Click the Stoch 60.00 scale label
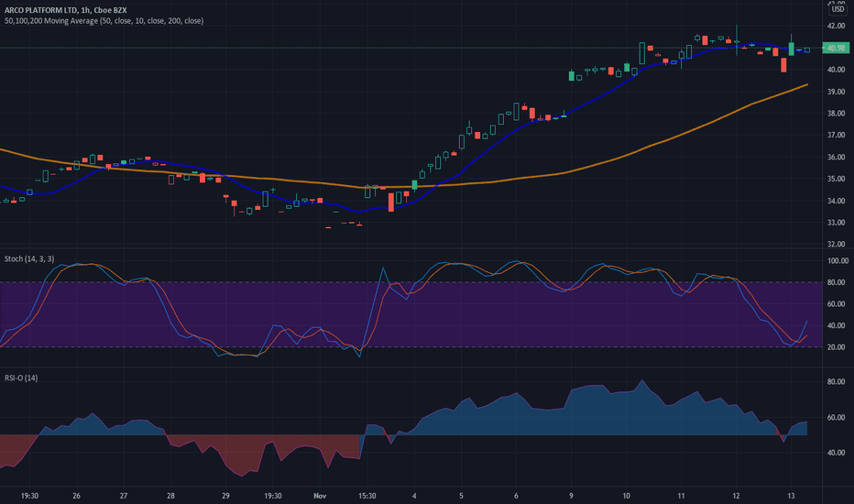 coord(836,303)
